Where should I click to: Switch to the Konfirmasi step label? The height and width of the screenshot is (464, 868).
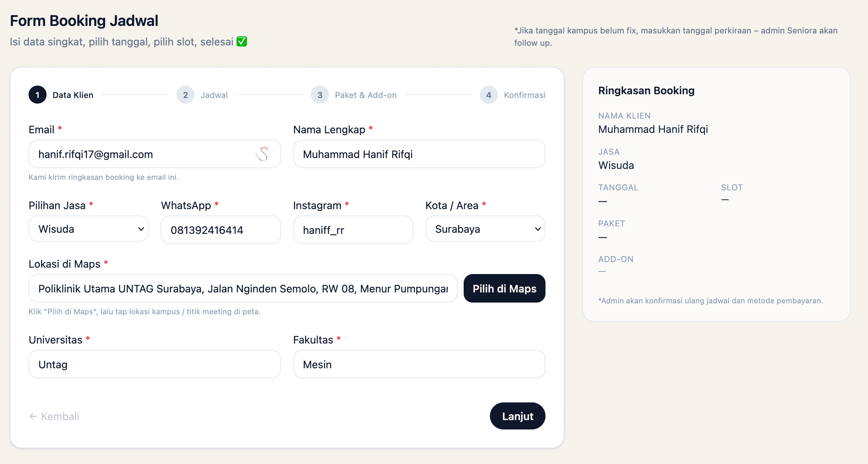point(524,95)
